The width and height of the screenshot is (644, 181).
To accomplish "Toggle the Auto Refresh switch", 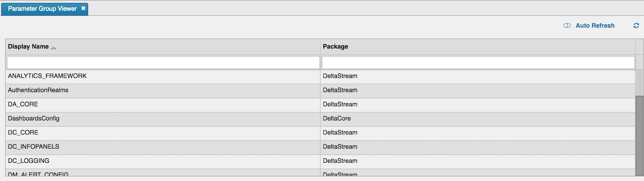I will (567, 26).
